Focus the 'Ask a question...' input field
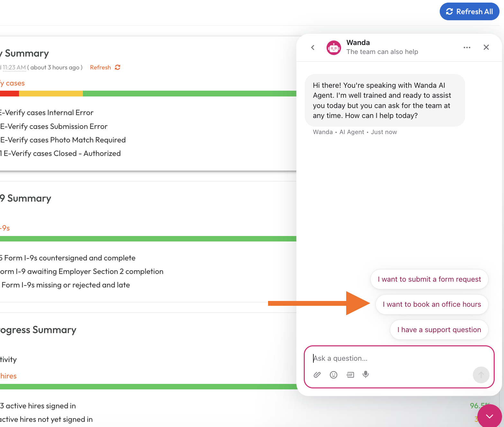The width and height of the screenshot is (504, 427). coord(399,358)
